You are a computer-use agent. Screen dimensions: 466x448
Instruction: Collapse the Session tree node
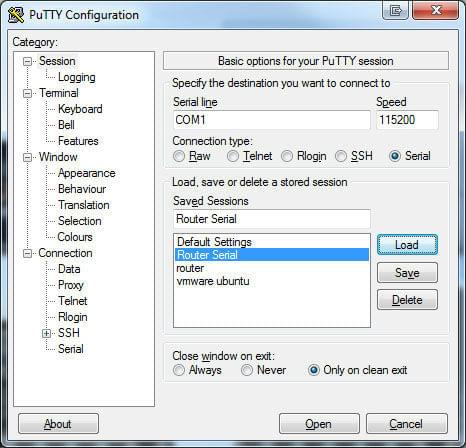pos(27,61)
